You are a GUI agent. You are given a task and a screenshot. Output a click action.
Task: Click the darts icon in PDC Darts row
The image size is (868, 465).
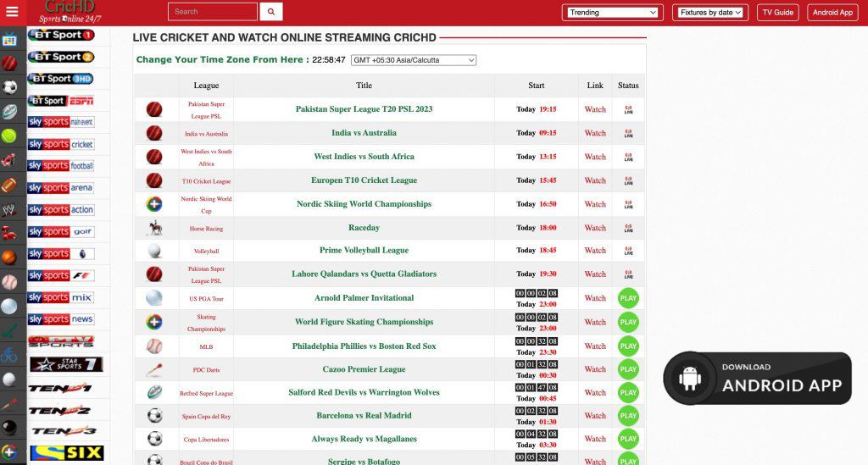[154, 369]
